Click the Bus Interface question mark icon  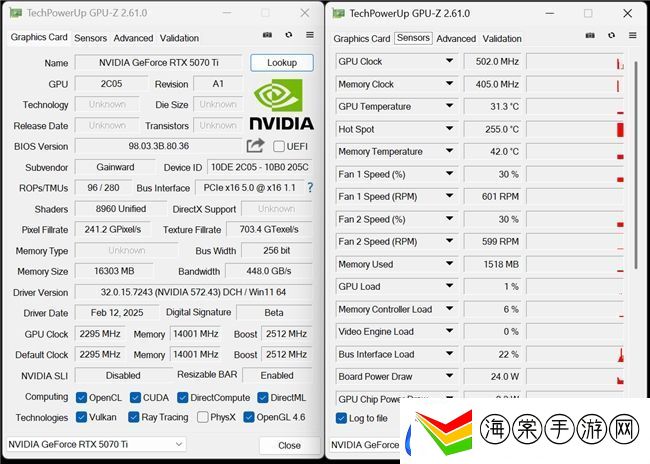310,187
